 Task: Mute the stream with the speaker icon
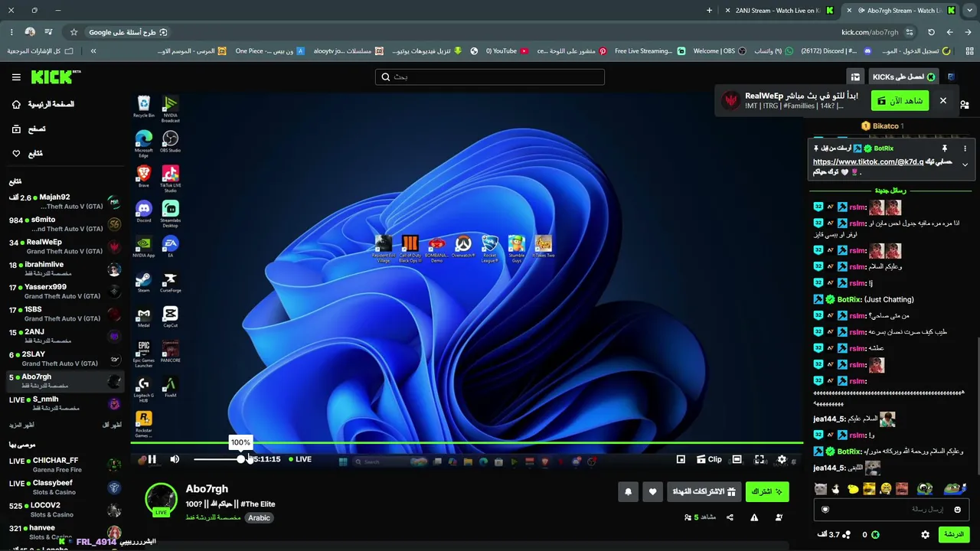175,459
